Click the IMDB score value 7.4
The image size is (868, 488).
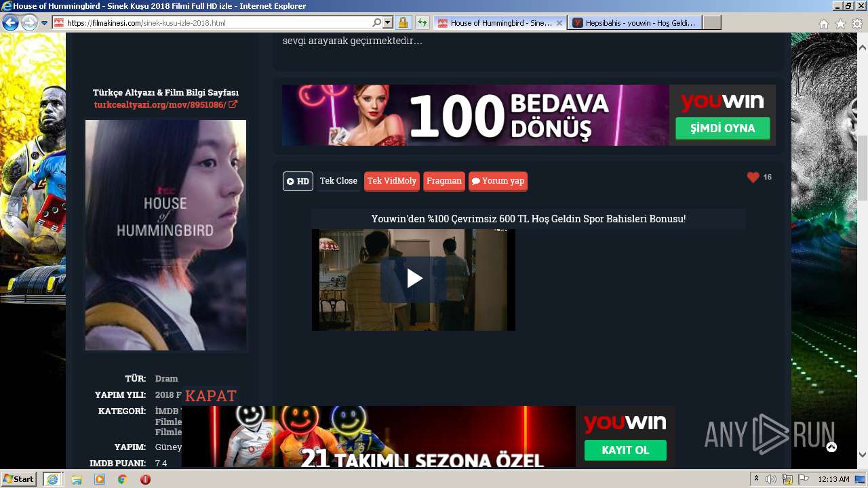(161, 464)
